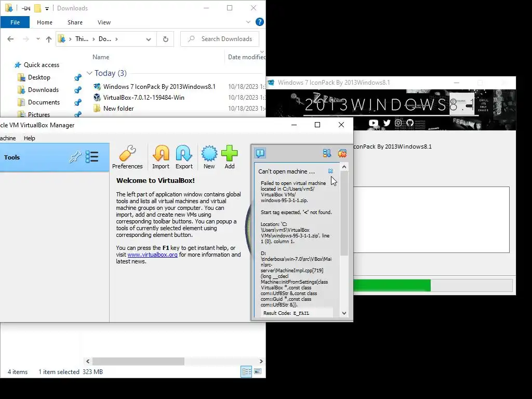Create a New virtual machine
Image resolution: width=532 pixels, height=399 pixels.
(x=209, y=157)
